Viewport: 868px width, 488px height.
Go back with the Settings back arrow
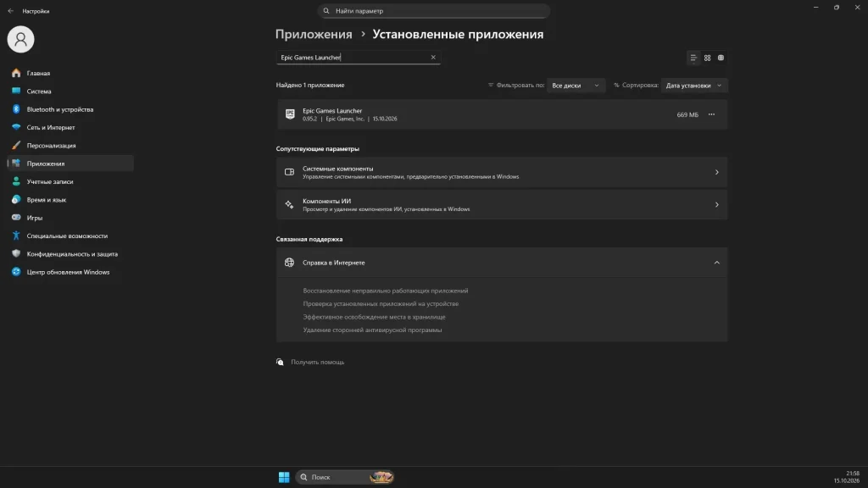10,11
